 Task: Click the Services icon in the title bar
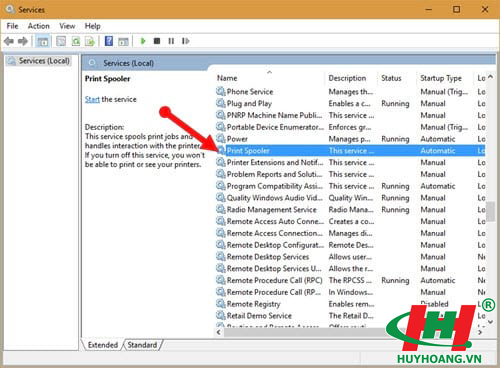coord(10,9)
